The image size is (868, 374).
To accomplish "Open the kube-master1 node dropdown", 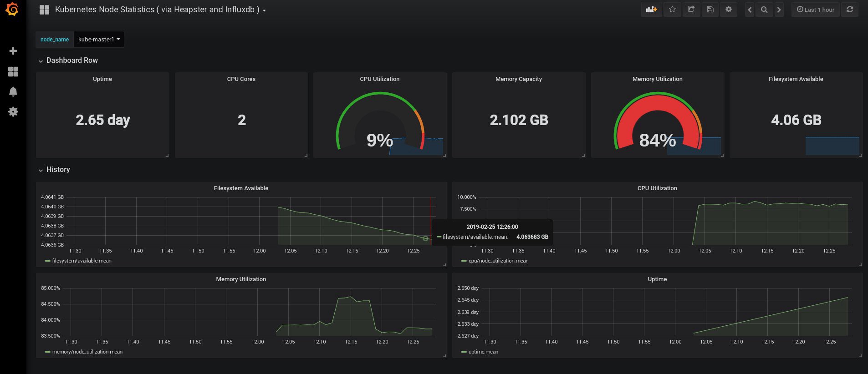I will point(99,40).
